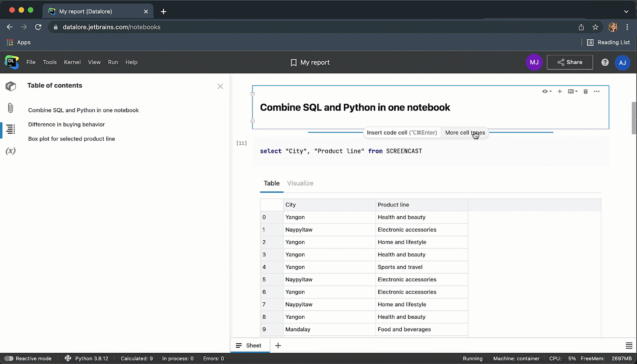The image size is (637, 364).
Task: Click the Share button
Action: pyautogui.click(x=569, y=62)
